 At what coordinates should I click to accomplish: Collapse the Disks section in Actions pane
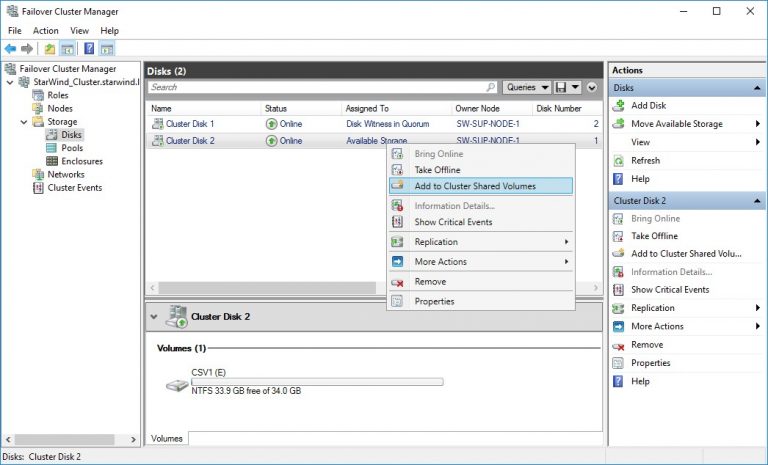pyautogui.click(x=759, y=88)
